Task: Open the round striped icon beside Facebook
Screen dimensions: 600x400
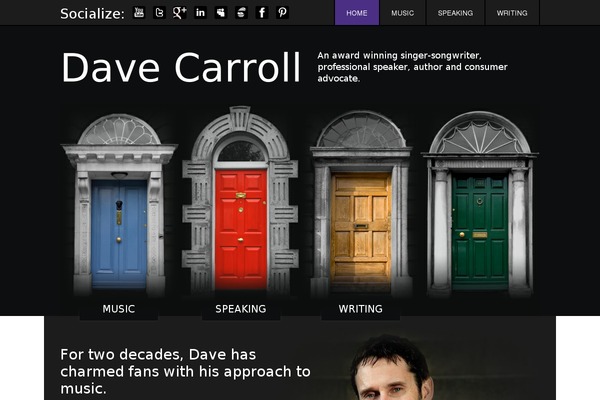Action: 241,13
